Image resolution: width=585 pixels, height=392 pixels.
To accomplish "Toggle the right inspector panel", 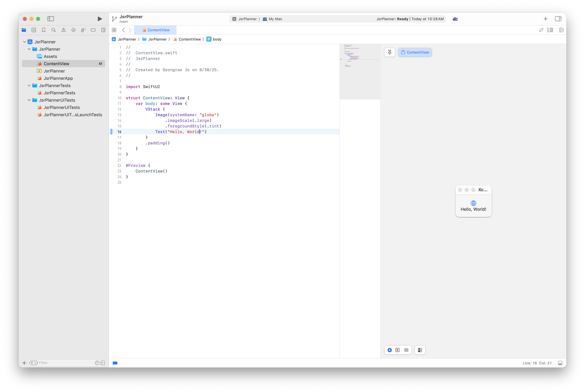I will 558,19.
